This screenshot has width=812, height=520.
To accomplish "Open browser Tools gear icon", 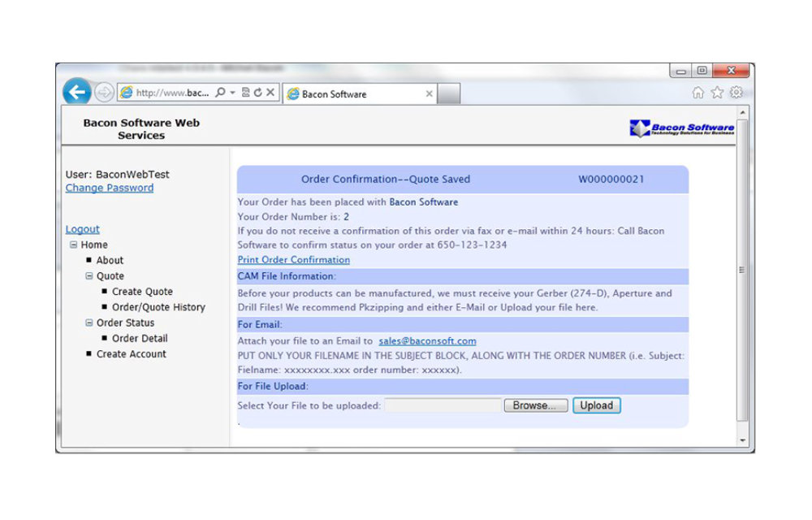I will [736, 92].
